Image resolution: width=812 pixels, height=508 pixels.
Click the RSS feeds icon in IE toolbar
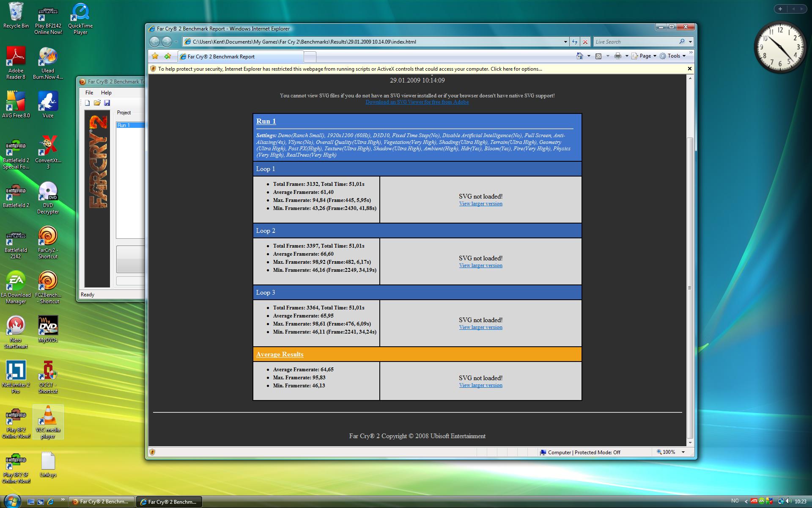pyautogui.click(x=598, y=56)
